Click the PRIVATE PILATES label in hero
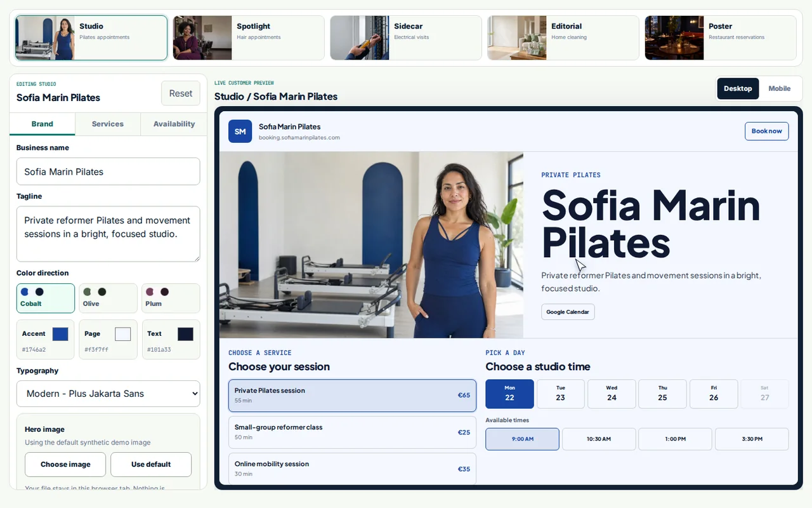Image resolution: width=812 pixels, height=508 pixels. (571, 175)
